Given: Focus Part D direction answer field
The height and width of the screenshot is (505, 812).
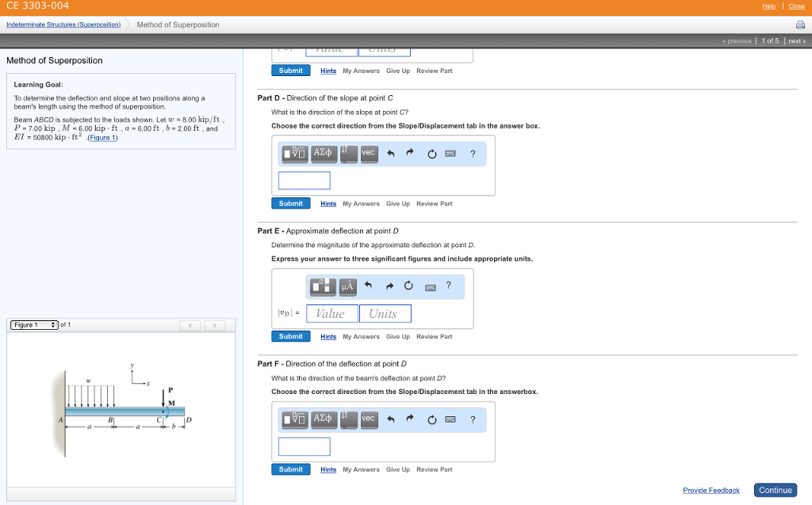Looking at the screenshot, I should pos(304,181).
